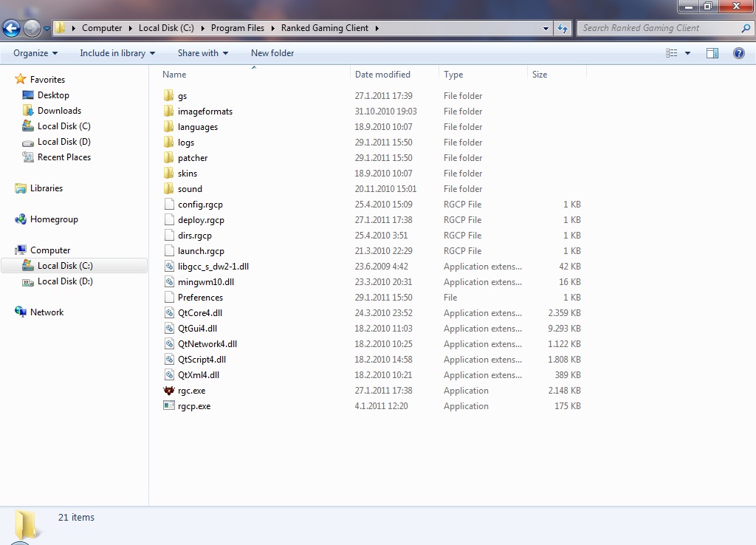Expand the arrow after Ranked Gaming Client
756x545 pixels.
click(377, 28)
